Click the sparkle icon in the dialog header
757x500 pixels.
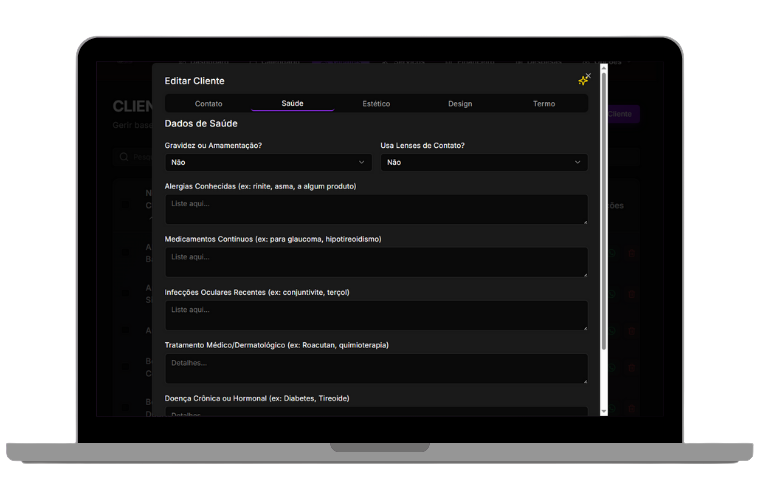pos(584,80)
